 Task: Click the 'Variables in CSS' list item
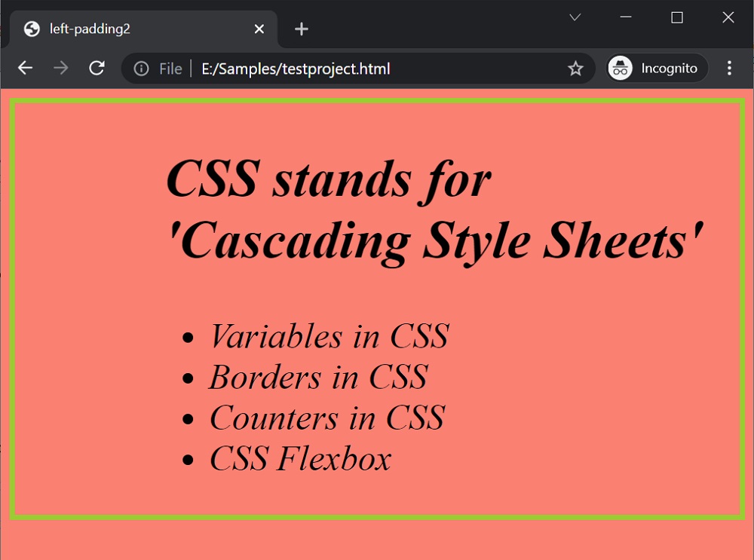329,336
